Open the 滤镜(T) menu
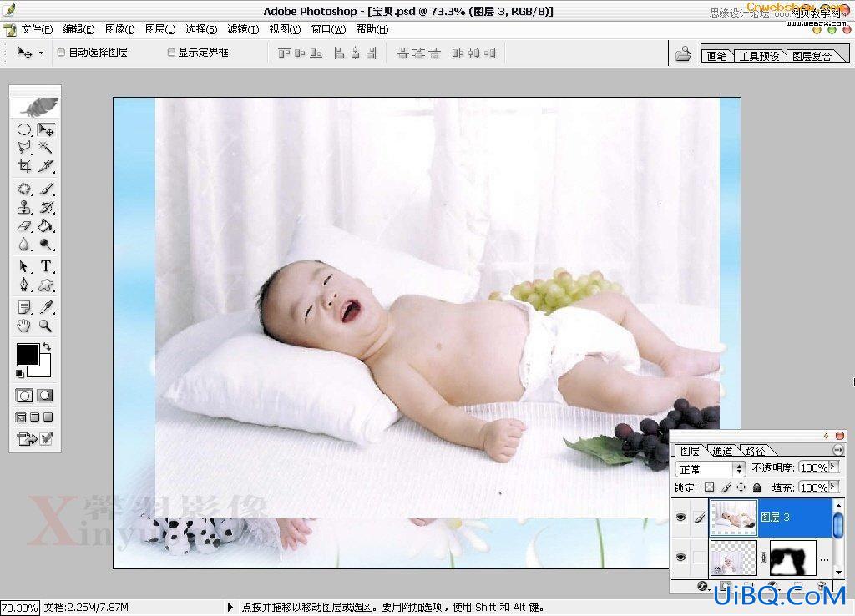 click(243, 29)
